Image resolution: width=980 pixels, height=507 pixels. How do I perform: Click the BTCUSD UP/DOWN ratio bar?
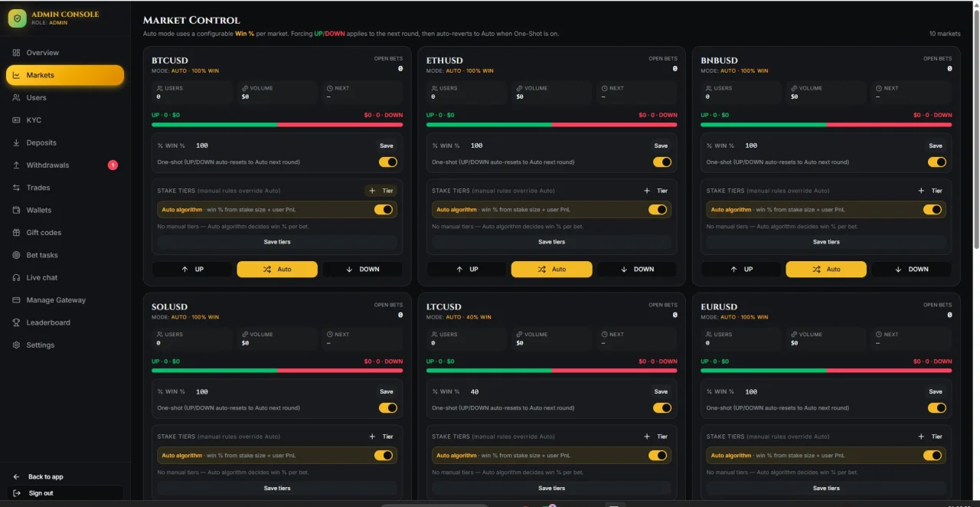[x=277, y=124]
